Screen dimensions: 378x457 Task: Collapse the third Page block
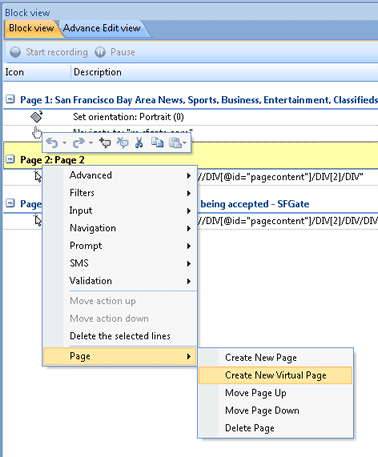coord(11,203)
